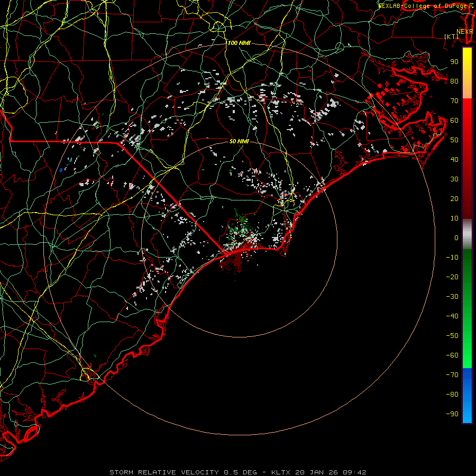Click the -50 value on the scale
Viewport: 476px width, 476px height.
click(452, 336)
